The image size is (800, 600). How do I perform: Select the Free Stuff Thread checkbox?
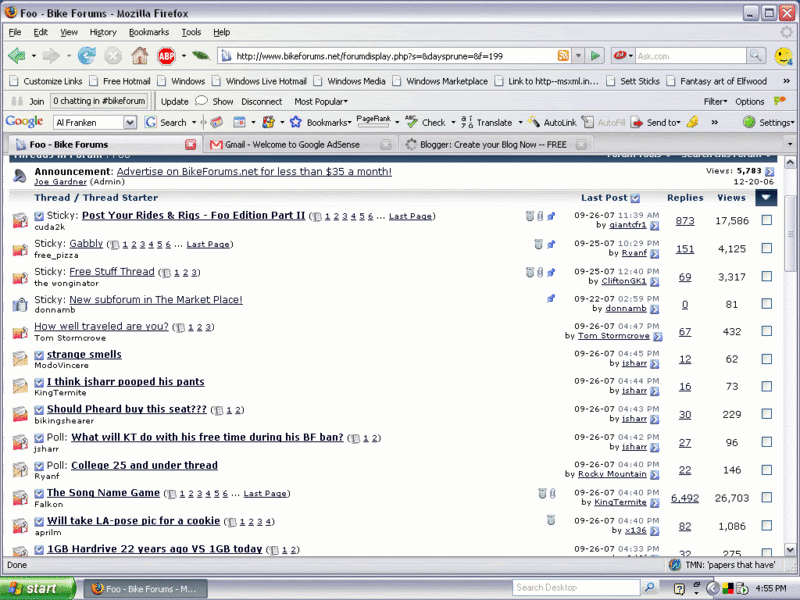(x=766, y=276)
